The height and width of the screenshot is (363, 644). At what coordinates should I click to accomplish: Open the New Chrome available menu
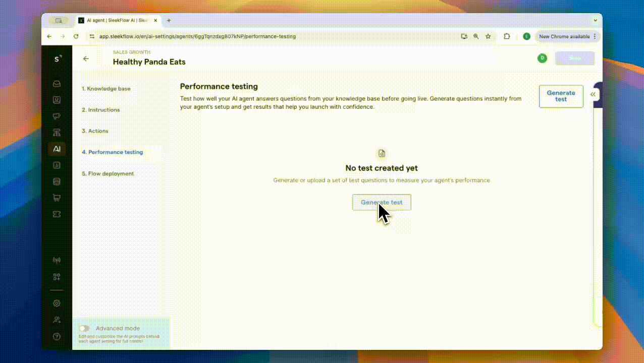click(566, 36)
